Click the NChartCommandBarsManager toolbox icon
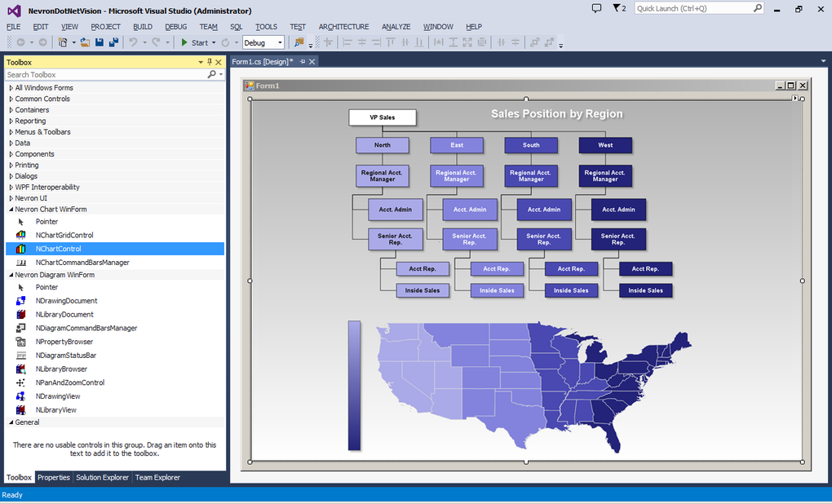Image resolution: width=832 pixels, height=504 pixels. tap(20, 263)
